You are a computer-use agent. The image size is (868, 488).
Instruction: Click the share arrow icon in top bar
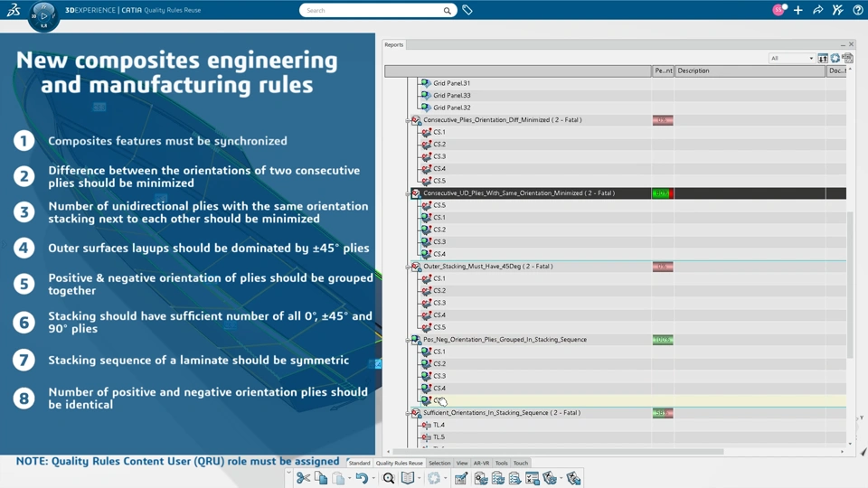(817, 10)
